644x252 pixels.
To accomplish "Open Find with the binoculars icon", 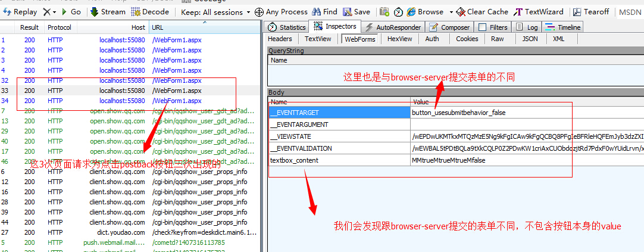I will [317, 12].
